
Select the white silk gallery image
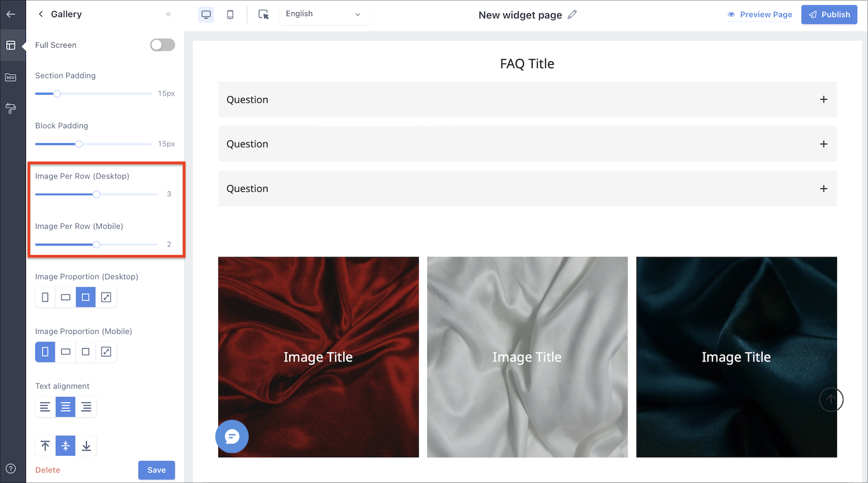(527, 357)
